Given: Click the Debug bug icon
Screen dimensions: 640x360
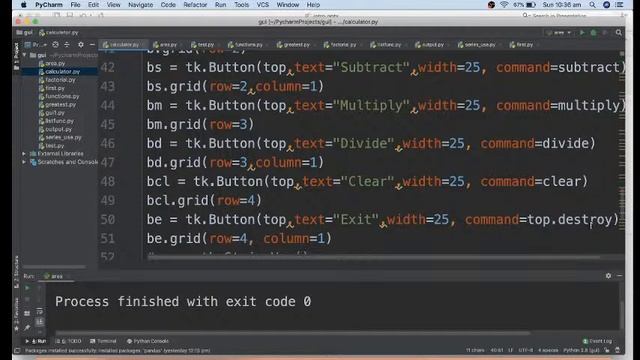Looking at the screenshot, I should pyautogui.click(x=593, y=33).
